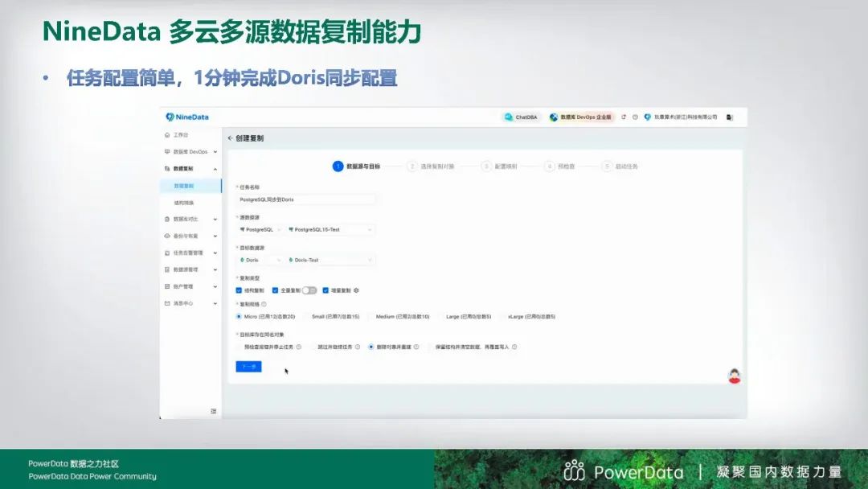Collapse the 数据复制 sidebar group chevron

click(215, 169)
